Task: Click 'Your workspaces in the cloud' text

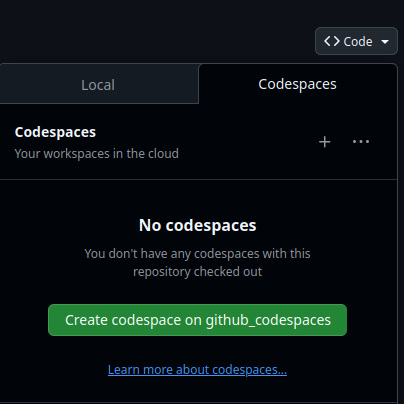Action: tap(97, 154)
